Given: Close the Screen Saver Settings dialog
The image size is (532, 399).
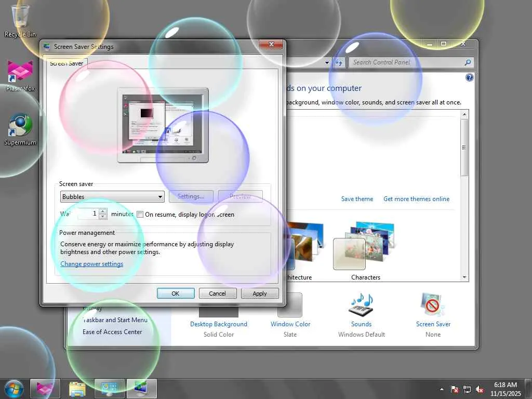Looking at the screenshot, I should [x=271, y=45].
